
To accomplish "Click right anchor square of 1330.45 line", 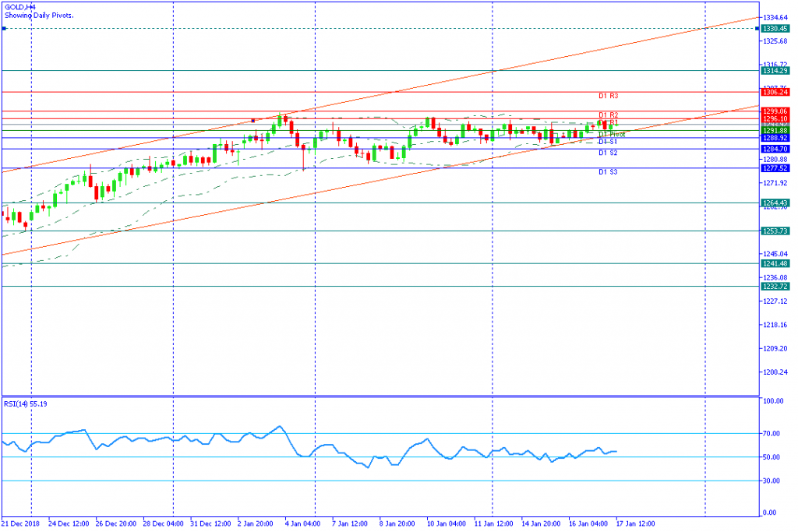I will 757,29.
